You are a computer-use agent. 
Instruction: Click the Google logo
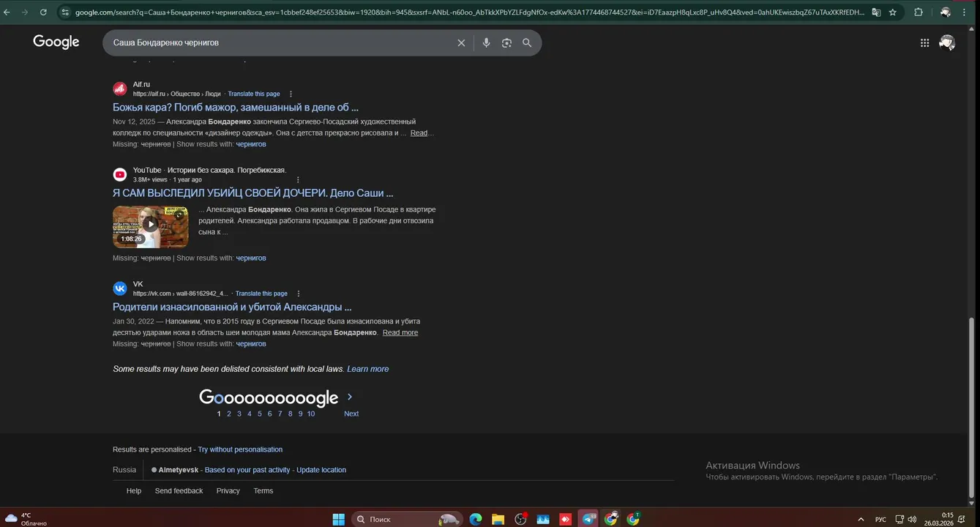[56, 42]
